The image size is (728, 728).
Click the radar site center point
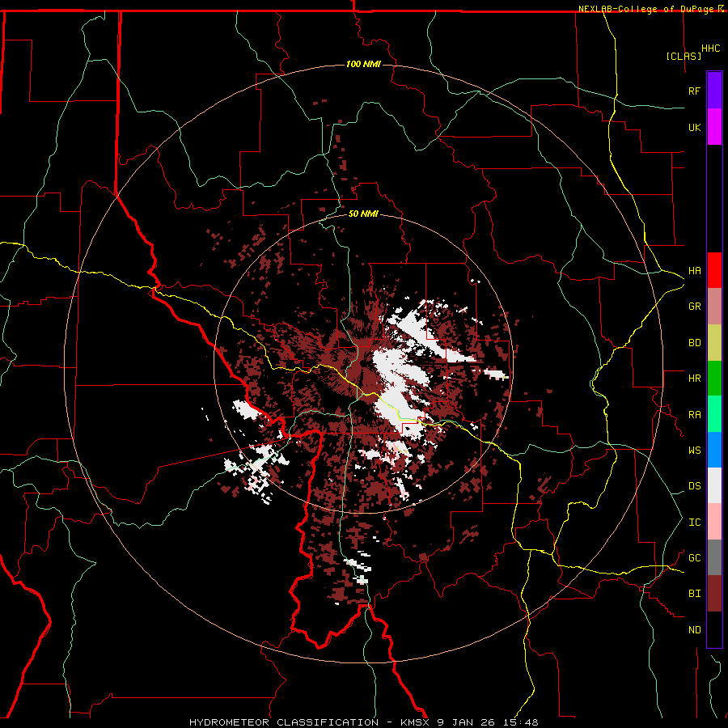(362, 363)
